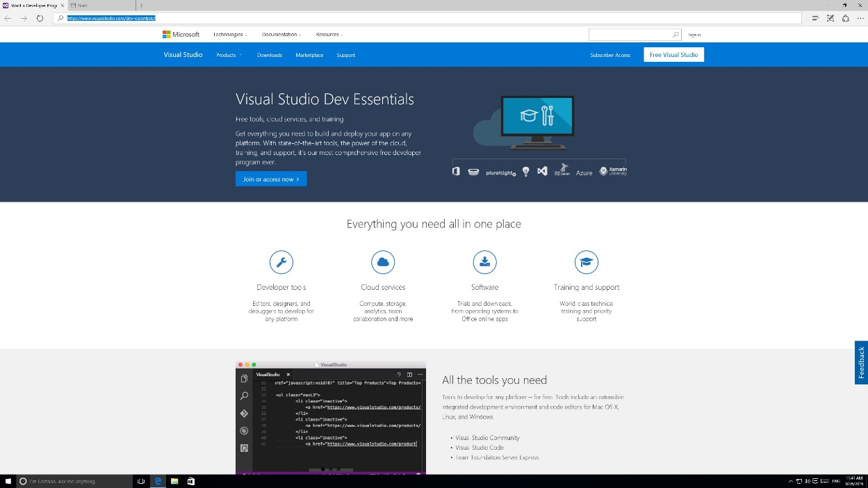Click the Visual Studio brand link
Viewport: 868px width, 488px height.
[183, 55]
